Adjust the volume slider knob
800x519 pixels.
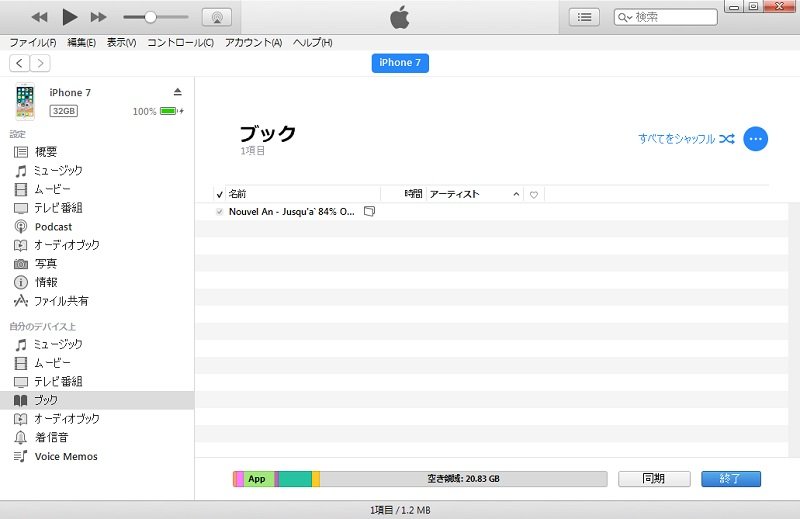150,17
